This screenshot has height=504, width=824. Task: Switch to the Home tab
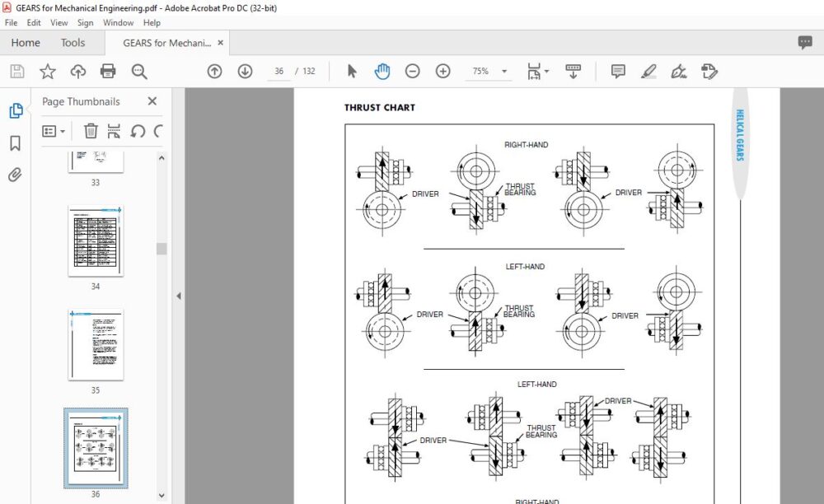[26, 43]
